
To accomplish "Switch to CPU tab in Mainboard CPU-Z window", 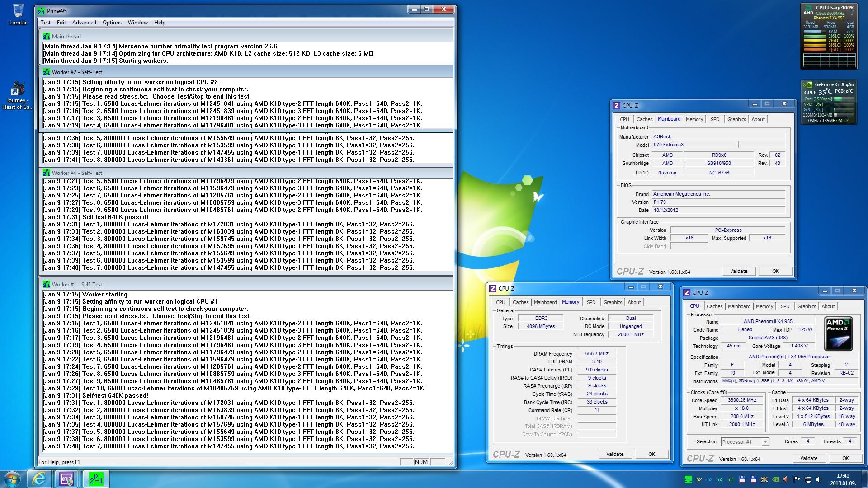I will pyautogui.click(x=624, y=119).
